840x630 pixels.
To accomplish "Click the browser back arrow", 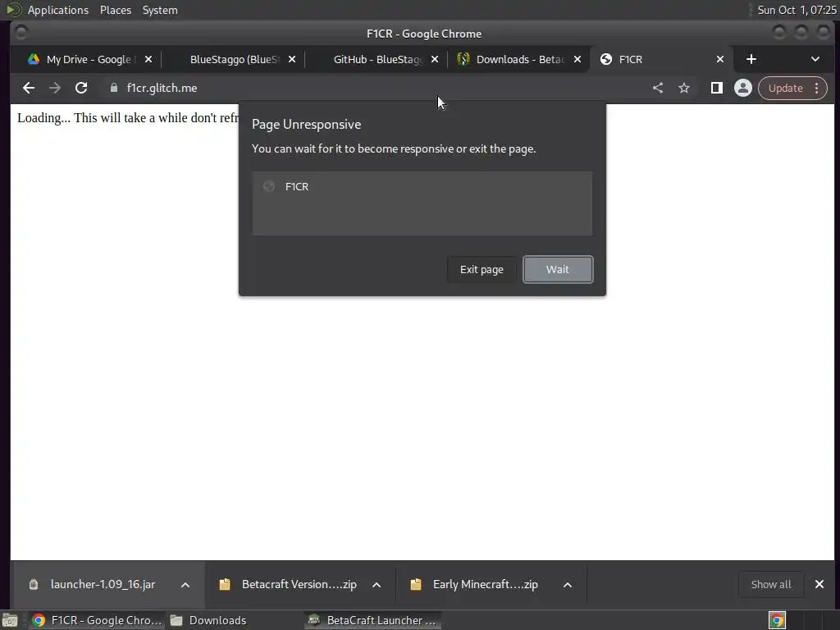I will 29,88.
